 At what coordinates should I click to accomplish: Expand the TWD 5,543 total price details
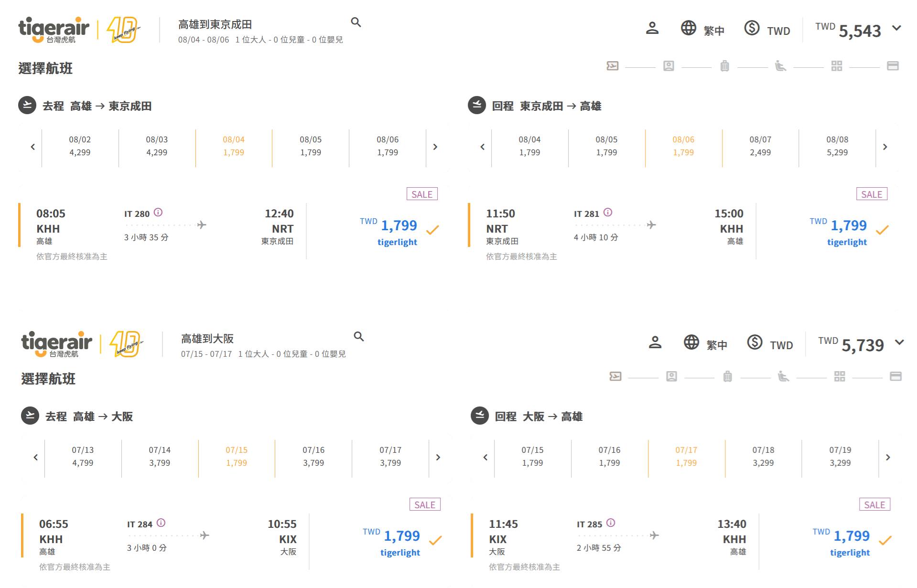896,28
